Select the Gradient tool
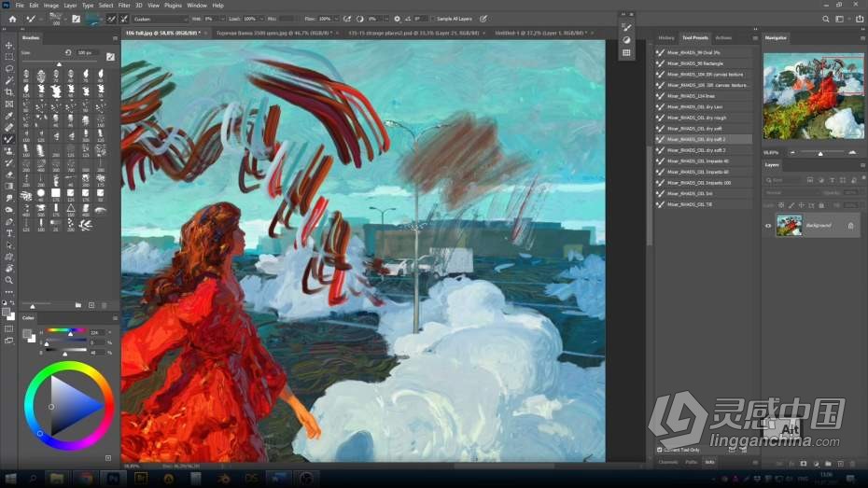Image resolution: width=868 pixels, height=488 pixels. pyautogui.click(x=8, y=186)
